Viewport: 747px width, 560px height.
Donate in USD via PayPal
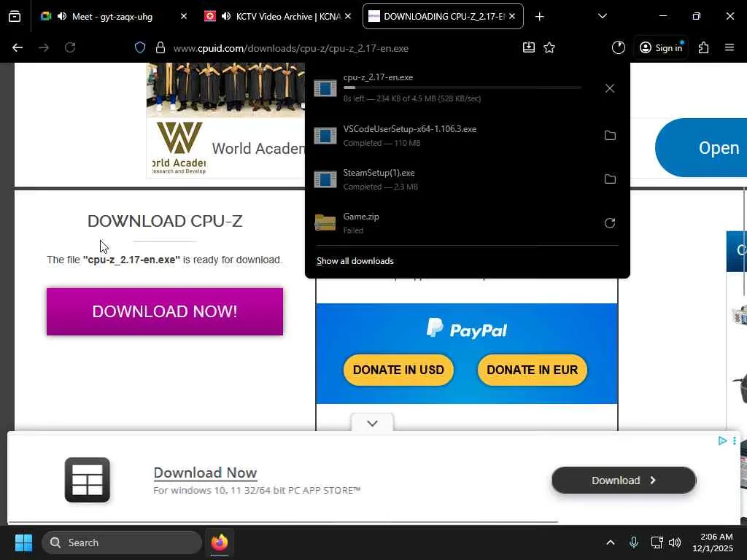click(398, 370)
